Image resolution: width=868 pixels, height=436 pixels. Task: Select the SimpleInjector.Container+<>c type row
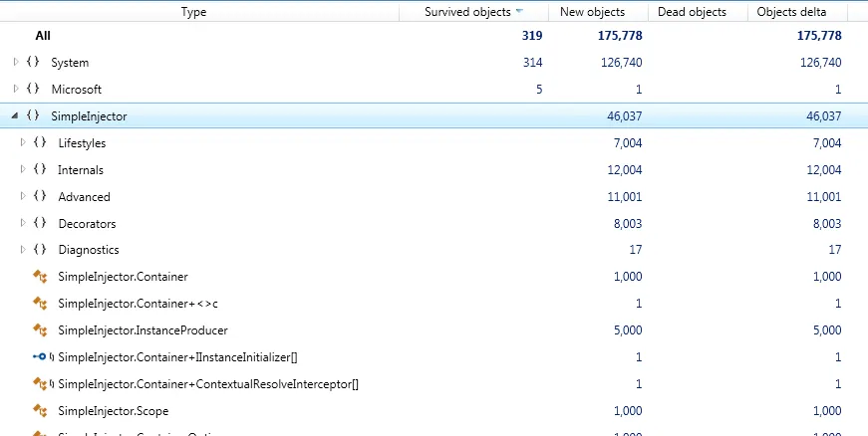pyautogui.click(x=434, y=304)
